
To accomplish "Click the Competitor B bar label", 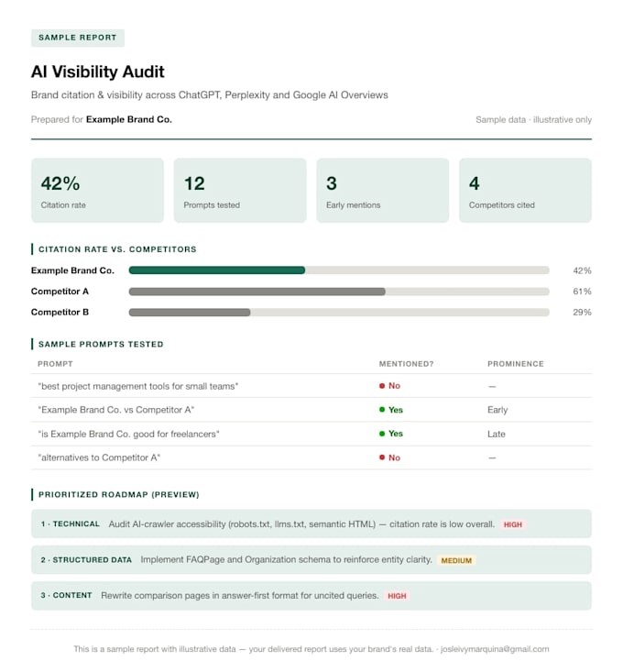I will point(60,312).
